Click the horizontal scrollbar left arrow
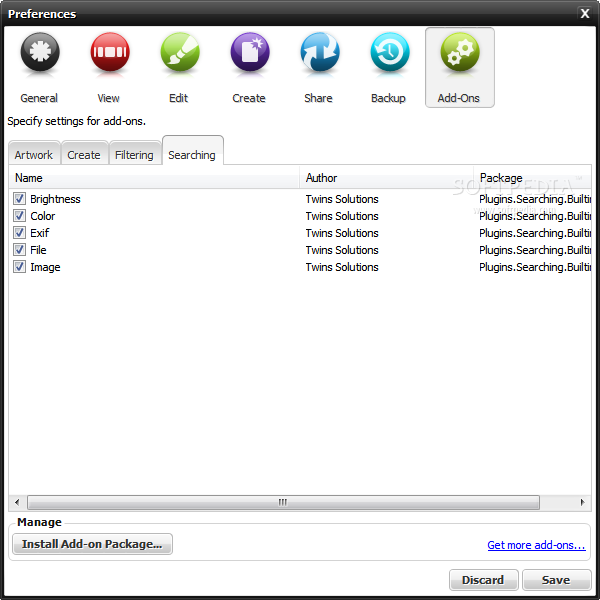600x600 pixels. pos(17,502)
